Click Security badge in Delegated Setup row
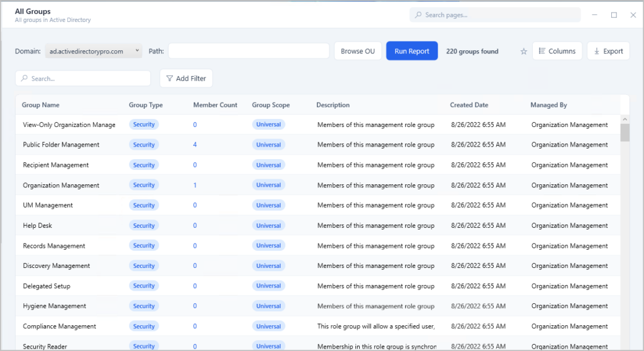The height and width of the screenshot is (351, 644). 144,286
